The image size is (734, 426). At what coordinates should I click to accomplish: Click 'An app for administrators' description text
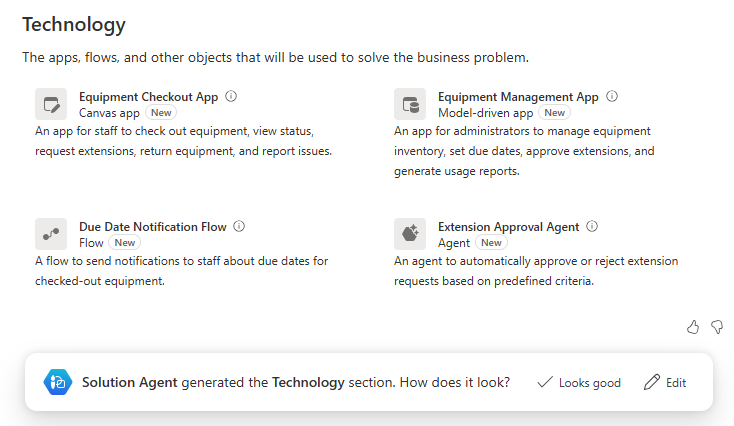[x=524, y=151]
